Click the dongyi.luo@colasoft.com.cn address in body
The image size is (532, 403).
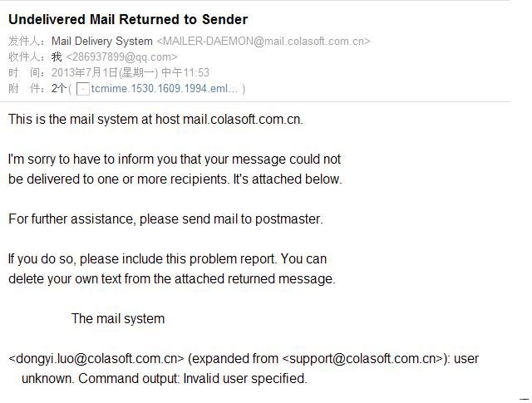(x=96, y=359)
